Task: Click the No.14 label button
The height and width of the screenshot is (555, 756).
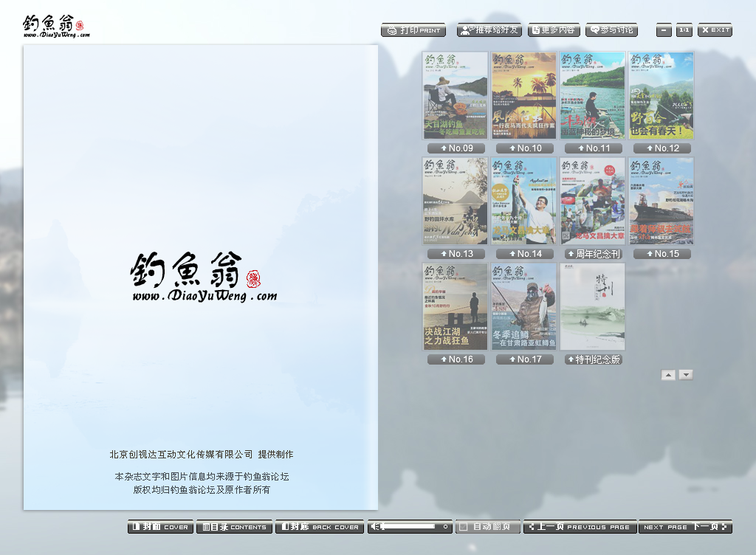Action: point(525,254)
